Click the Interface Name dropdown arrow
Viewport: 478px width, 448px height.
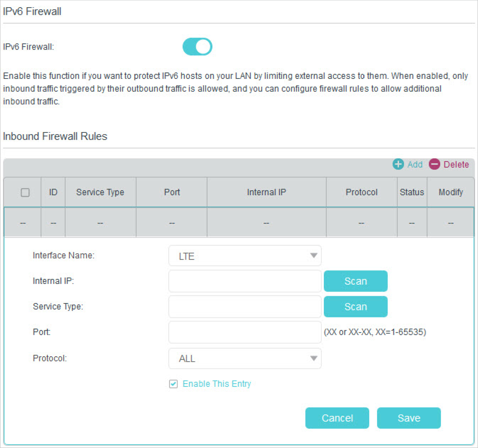point(314,256)
